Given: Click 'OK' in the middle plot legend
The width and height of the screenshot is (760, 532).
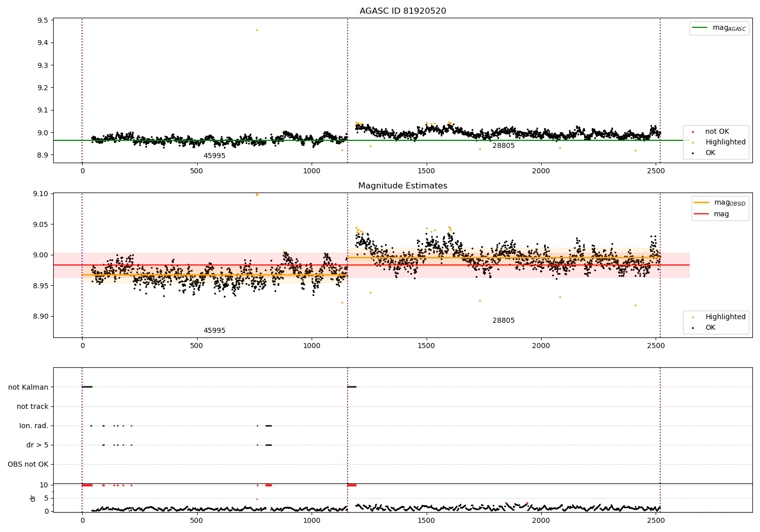Looking at the screenshot, I should pos(710,328).
